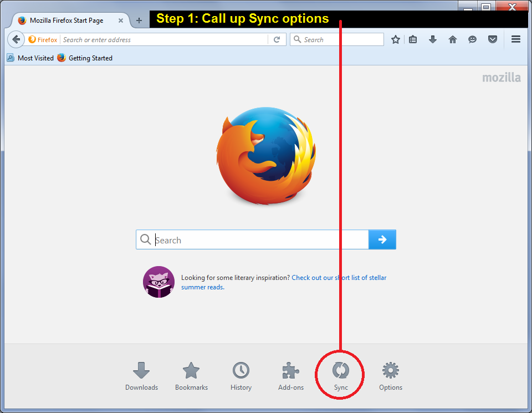Open Bookmarks launcher at page bottom
Image resolution: width=532 pixels, height=413 pixels.
pos(191,376)
